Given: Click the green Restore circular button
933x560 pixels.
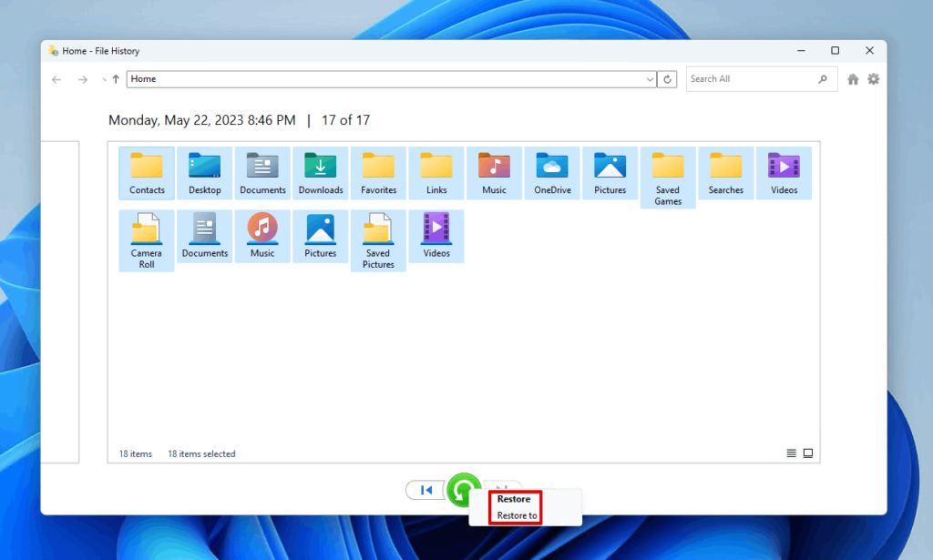Looking at the screenshot, I should pyautogui.click(x=464, y=490).
